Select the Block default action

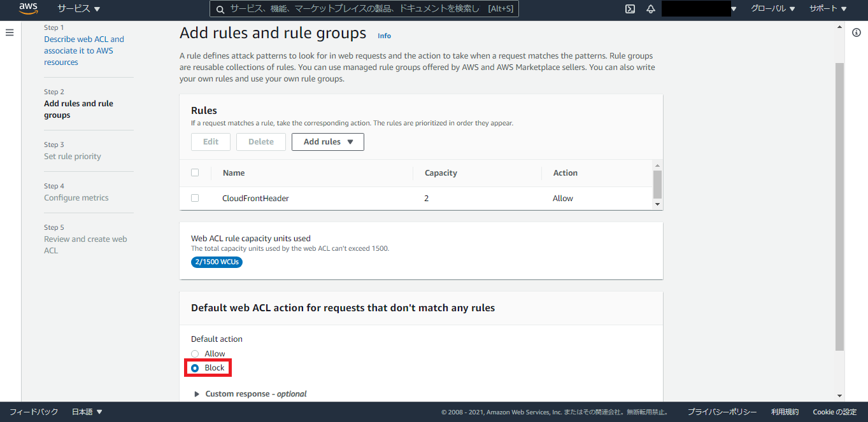tap(195, 368)
